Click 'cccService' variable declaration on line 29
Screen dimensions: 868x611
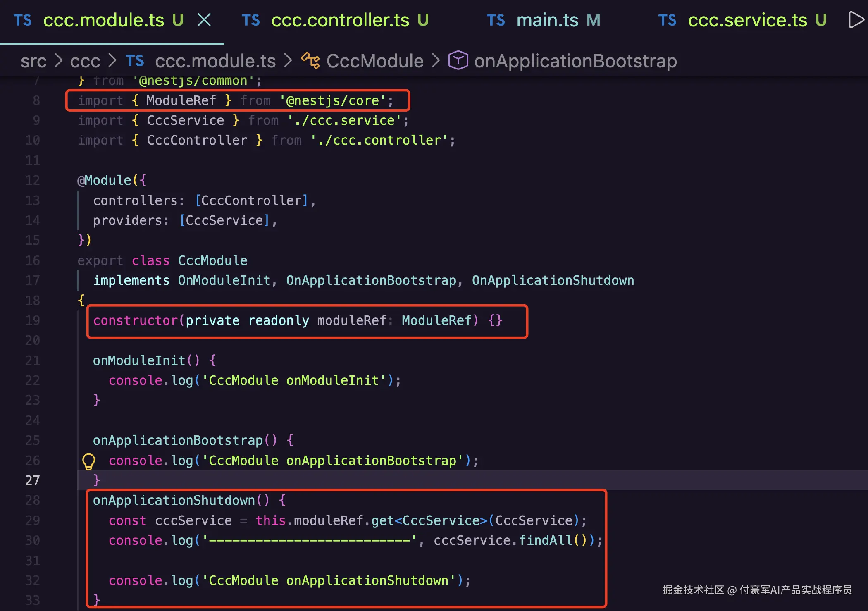(x=193, y=520)
